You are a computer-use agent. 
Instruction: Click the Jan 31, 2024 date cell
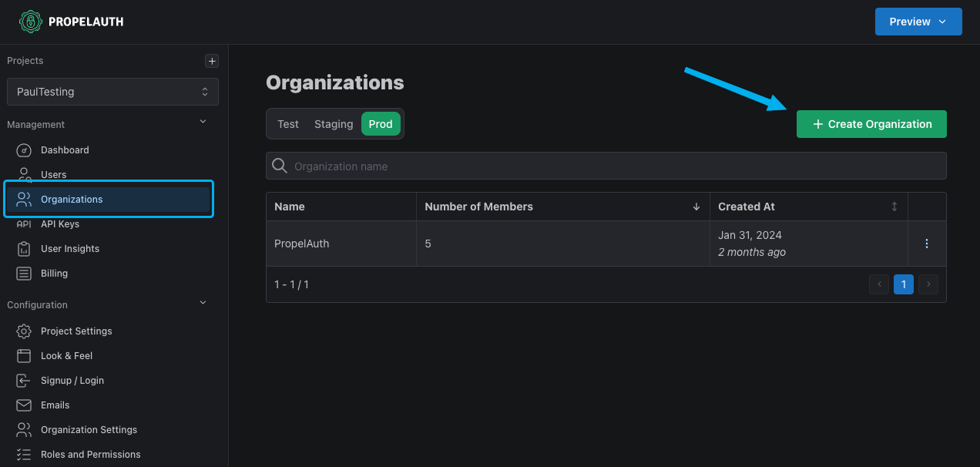[809, 244]
